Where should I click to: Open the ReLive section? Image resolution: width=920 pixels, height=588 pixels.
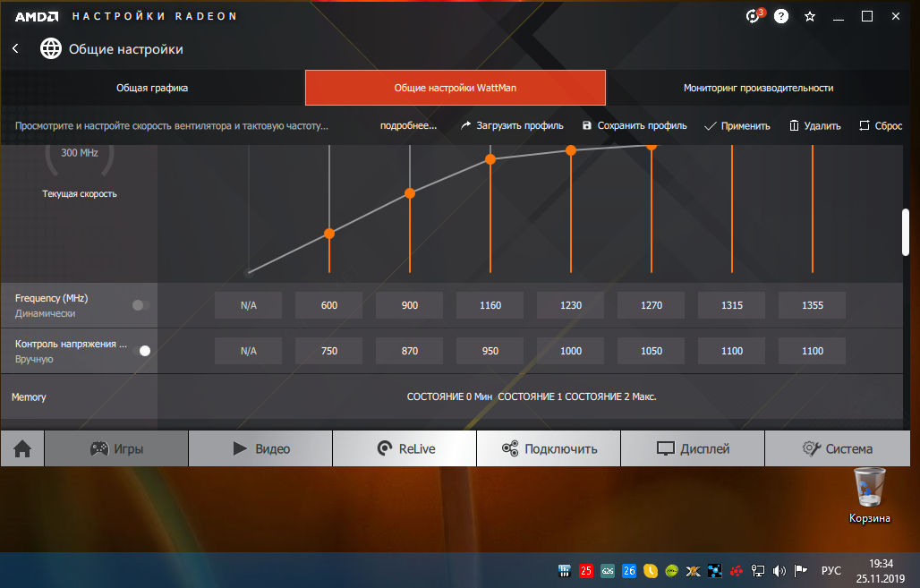pos(405,449)
